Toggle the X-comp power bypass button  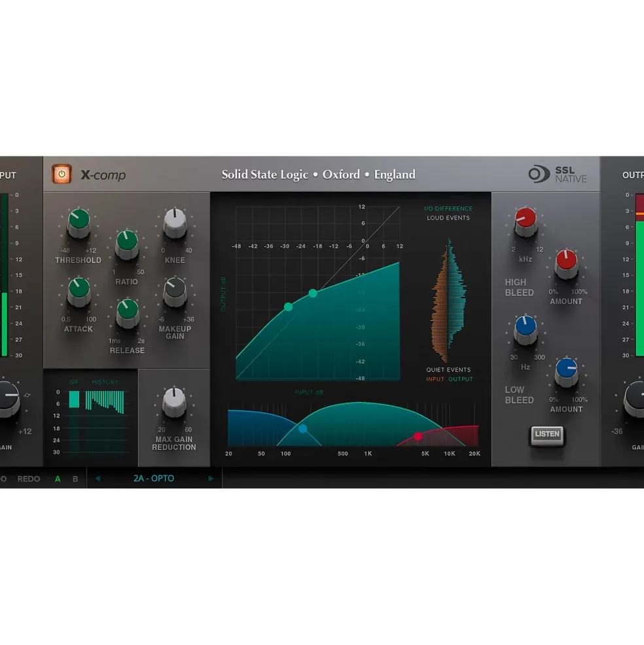tap(62, 174)
